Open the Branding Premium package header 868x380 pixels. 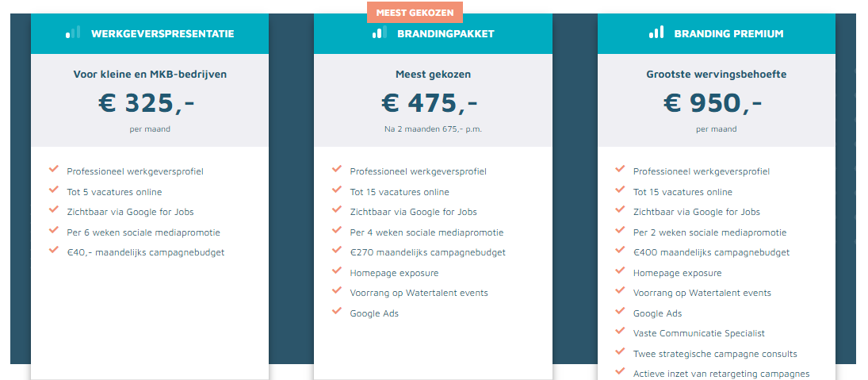pos(717,34)
